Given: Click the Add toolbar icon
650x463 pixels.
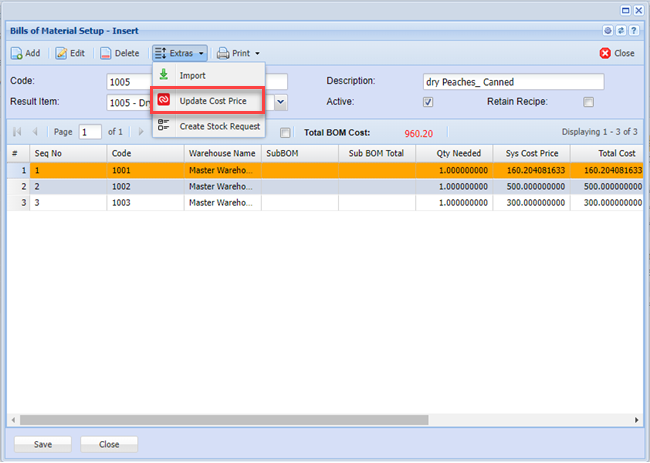Looking at the screenshot, I should click(17, 53).
